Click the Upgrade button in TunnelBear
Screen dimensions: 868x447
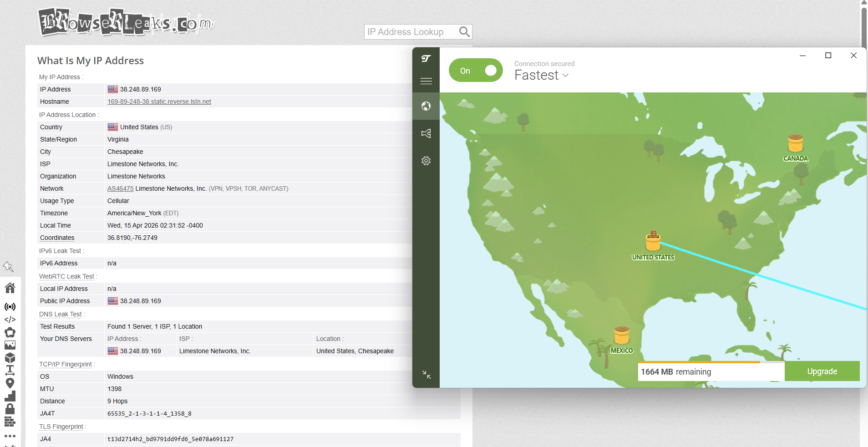click(822, 371)
